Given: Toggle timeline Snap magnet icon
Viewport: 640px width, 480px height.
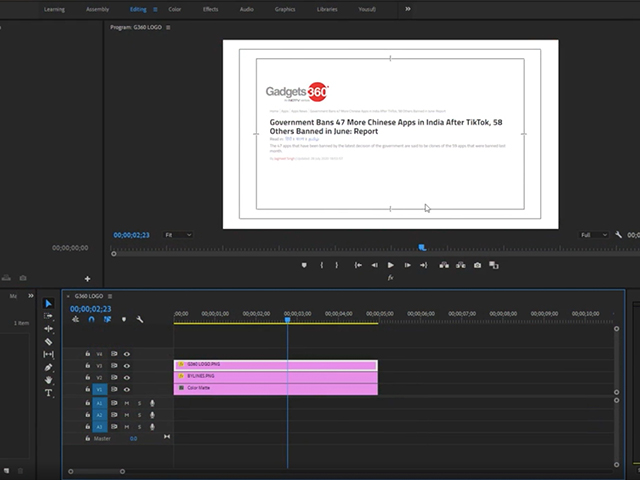Looking at the screenshot, I should pos(91,319).
